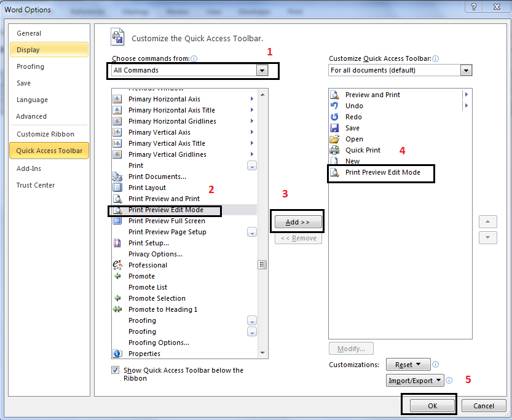Select Proofing Options... in commands list
The width and height of the screenshot is (512, 420).
pos(184,343)
